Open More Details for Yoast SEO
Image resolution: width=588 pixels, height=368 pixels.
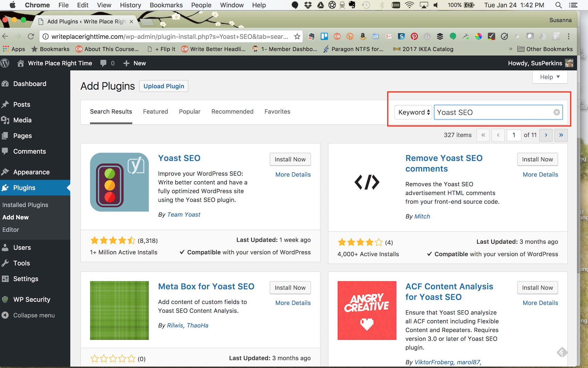pos(293,174)
